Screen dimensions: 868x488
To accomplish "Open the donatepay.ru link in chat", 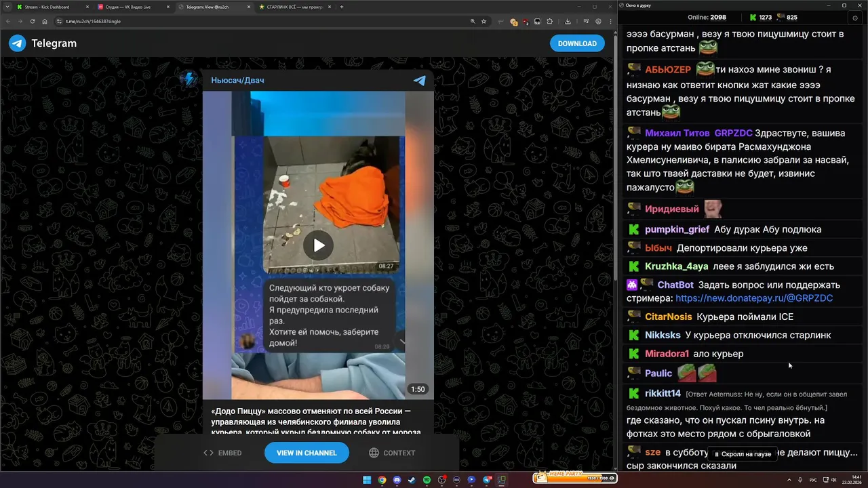I will point(754,298).
